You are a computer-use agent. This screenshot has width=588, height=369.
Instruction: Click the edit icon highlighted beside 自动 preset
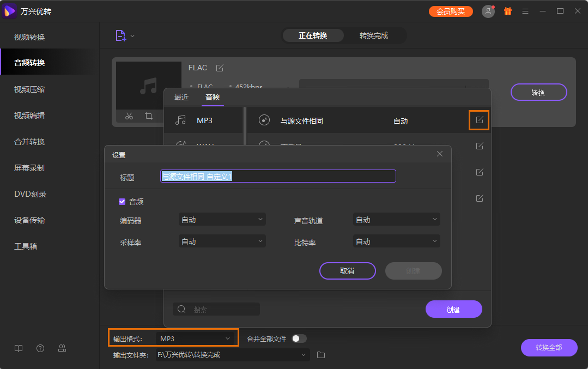(x=479, y=120)
